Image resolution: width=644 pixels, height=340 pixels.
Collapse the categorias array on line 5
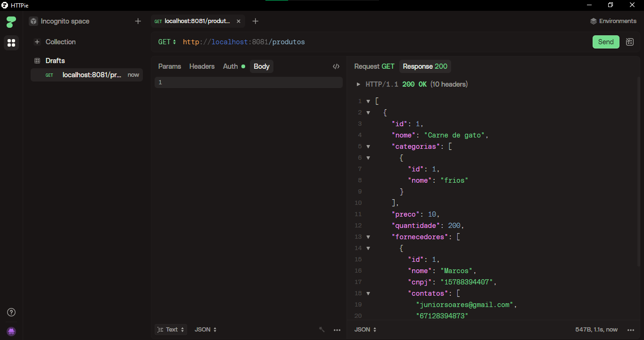pyautogui.click(x=368, y=146)
